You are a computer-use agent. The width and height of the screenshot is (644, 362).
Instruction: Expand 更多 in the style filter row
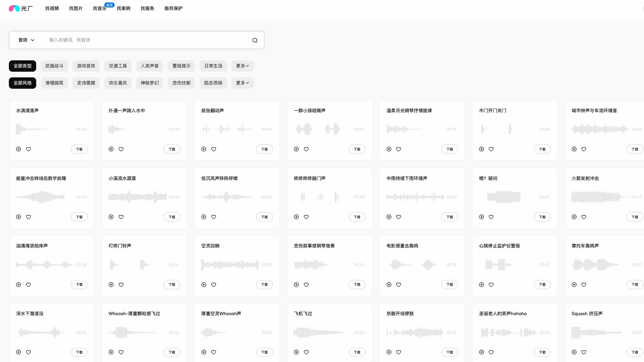click(242, 83)
